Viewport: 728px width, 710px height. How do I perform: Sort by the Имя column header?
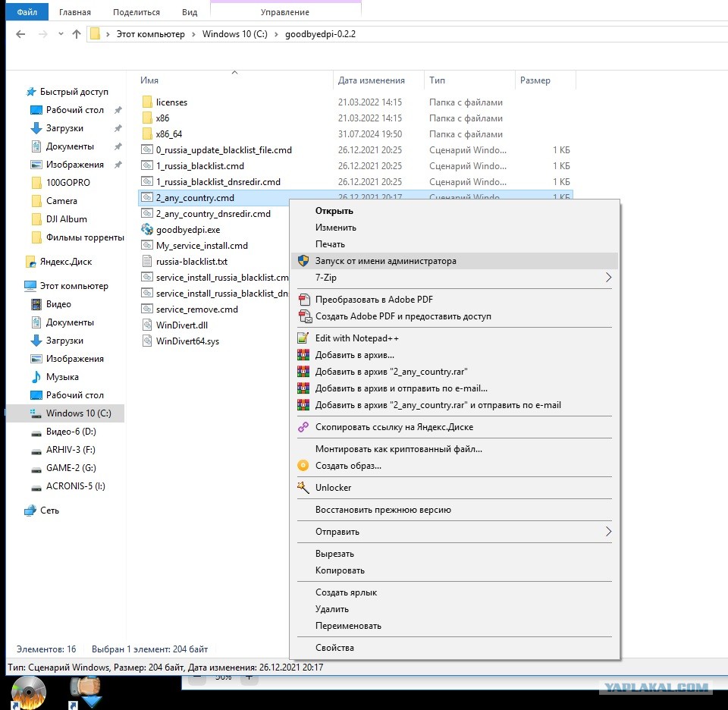tap(149, 80)
